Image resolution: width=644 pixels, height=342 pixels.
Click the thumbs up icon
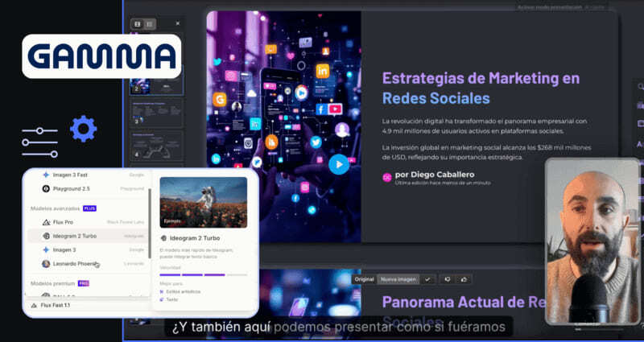click(x=464, y=279)
